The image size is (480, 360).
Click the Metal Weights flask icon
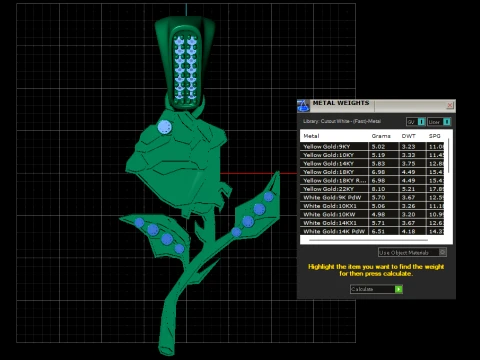(x=303, y=106)
